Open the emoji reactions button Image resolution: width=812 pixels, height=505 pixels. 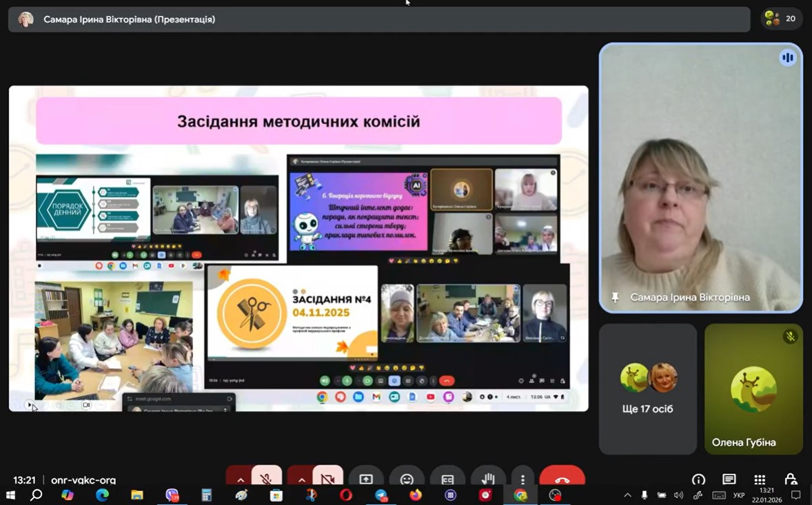[407, 479]
